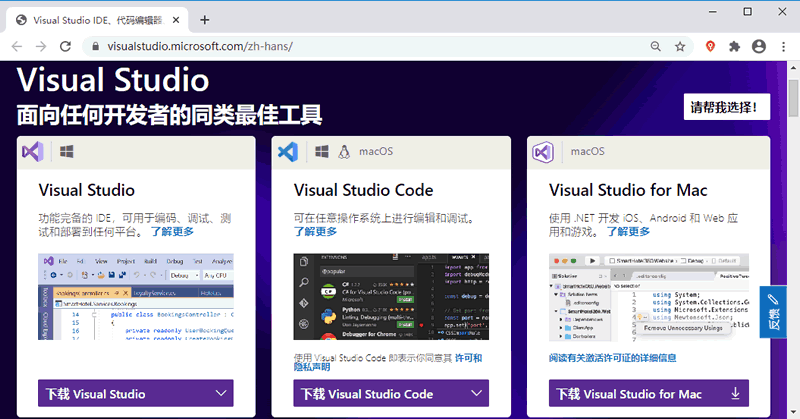Click the 请帮我选择! button

727,107
